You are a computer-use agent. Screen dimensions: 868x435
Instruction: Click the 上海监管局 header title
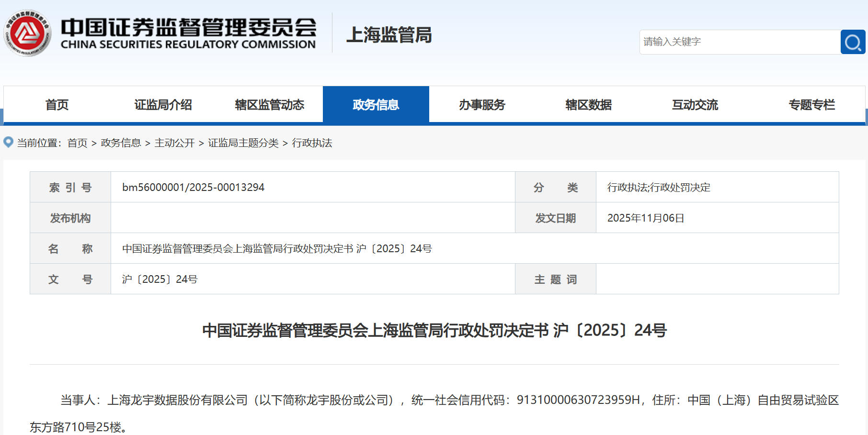[x=388, y=35]
